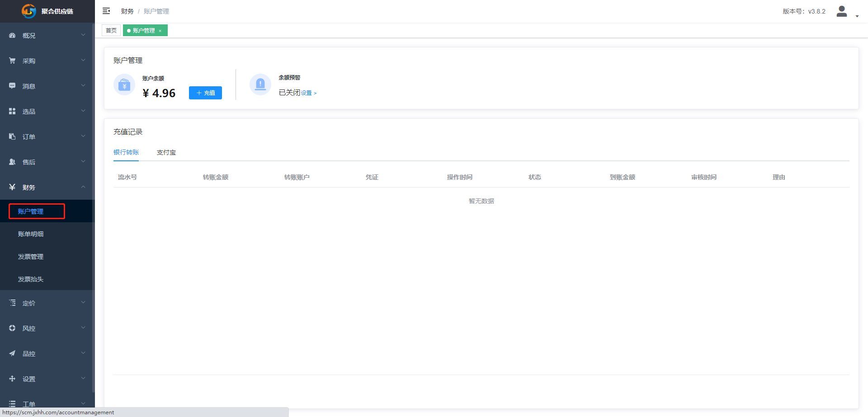Click the 转账金额 column header
868x417 pixels.
point(216,177)
